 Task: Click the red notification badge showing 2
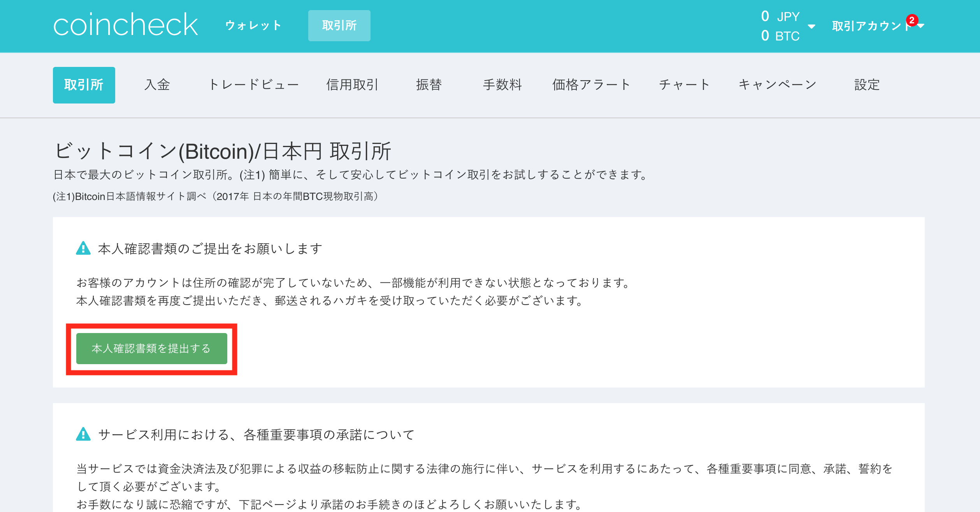coord(912,20)
